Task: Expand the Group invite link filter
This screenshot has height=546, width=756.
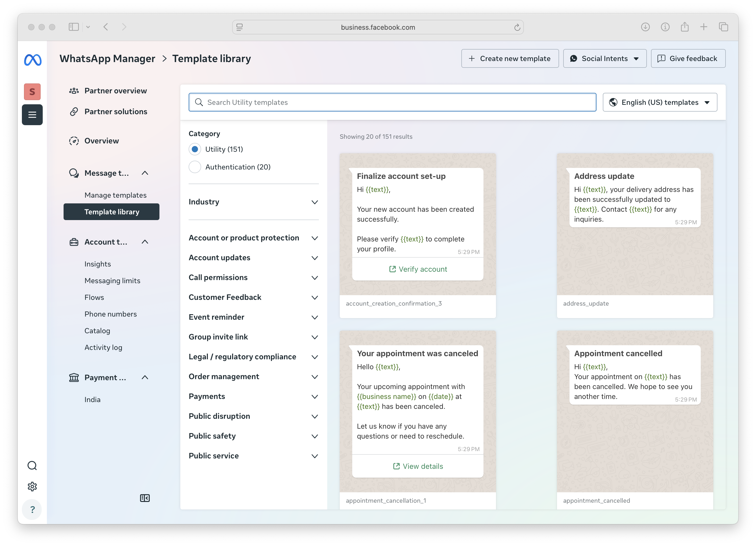Action: [253, 337]
